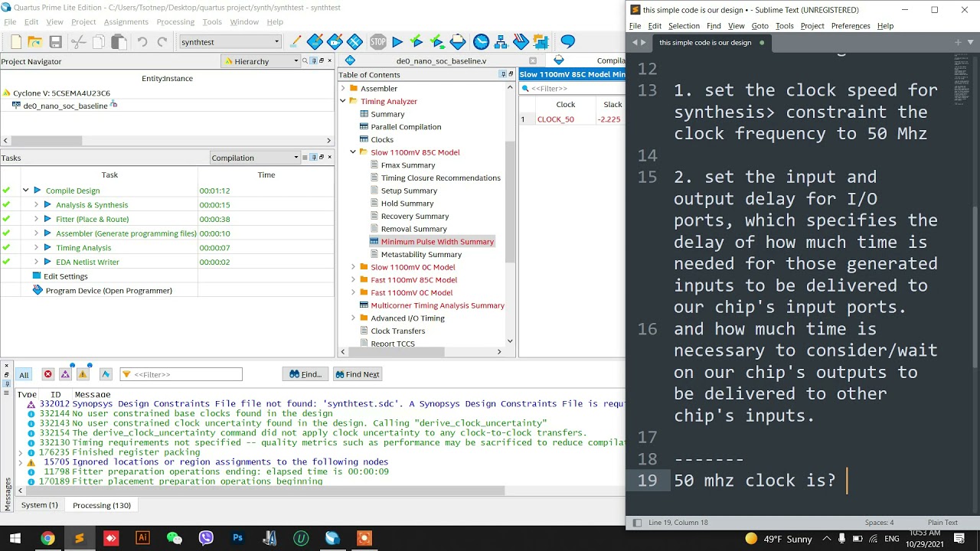Toggle yellow warning messages filter
Screen dimensions: 980x551
[x=83, y=374]
